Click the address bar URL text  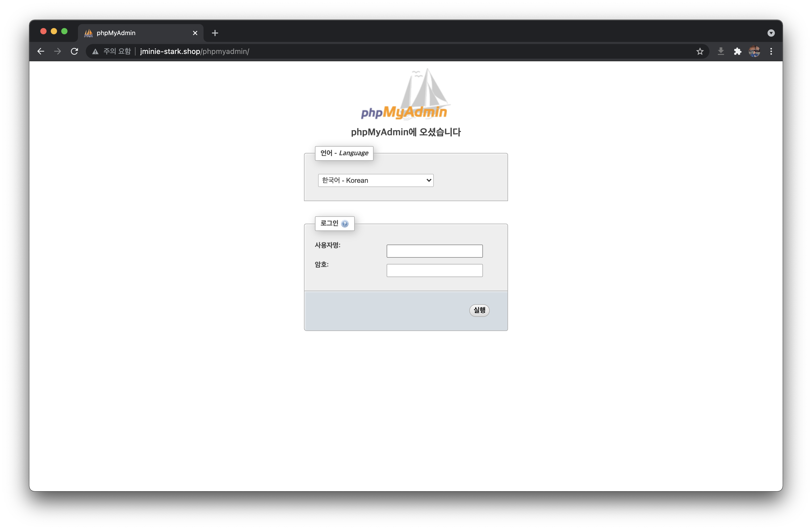[194, 52]
